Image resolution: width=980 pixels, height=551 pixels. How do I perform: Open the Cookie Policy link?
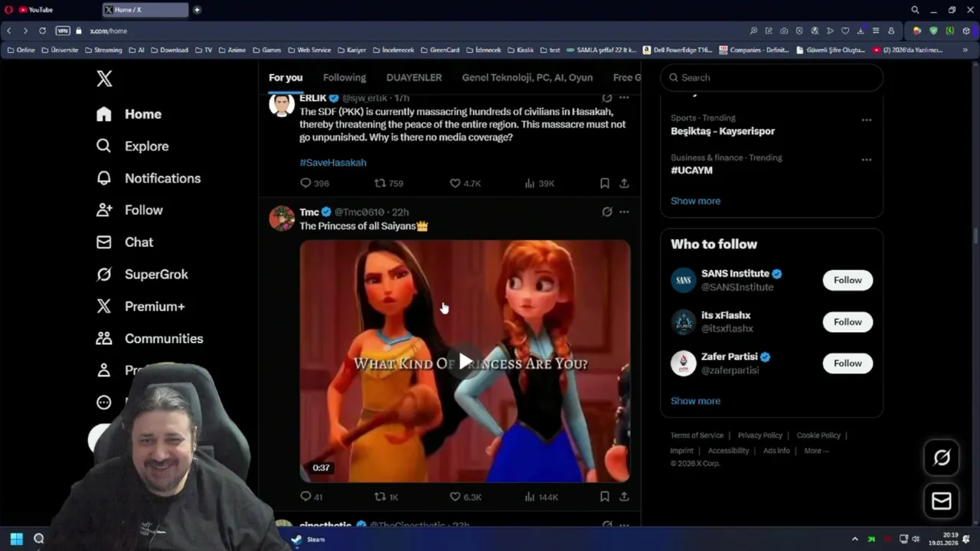(x=818, y=435)
